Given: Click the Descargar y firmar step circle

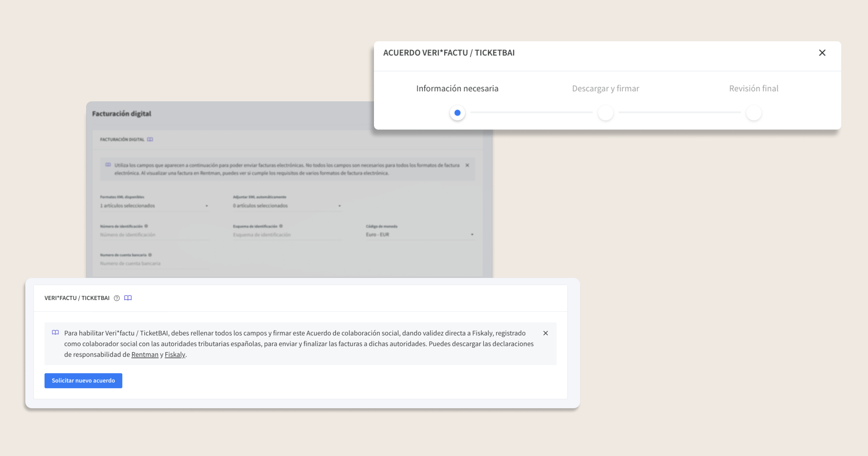Looking at the screenshot, I should [605, 113].
